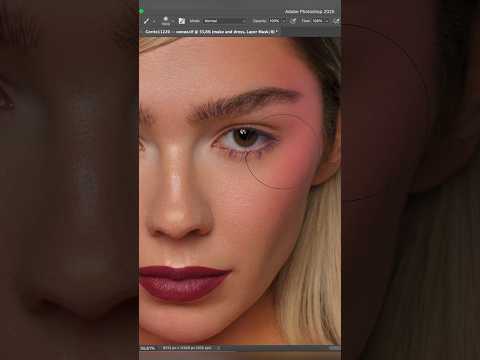Expand the brush tool preset arrow
The height and width of the screenshot is (360, 480).
[x=154, y=21]
